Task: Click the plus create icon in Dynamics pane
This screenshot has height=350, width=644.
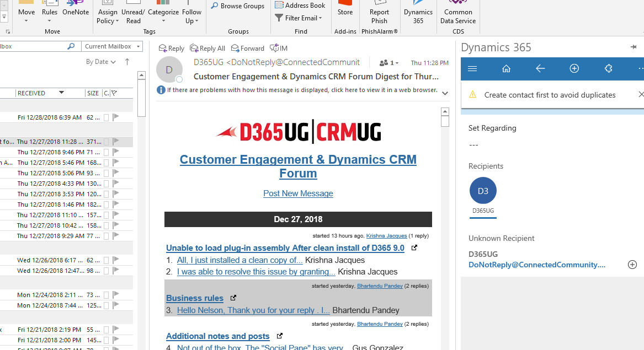Action: tap(574, 68)
